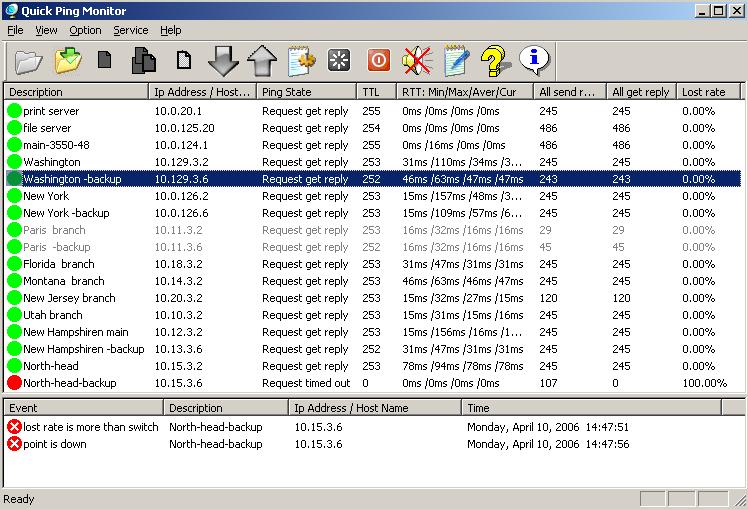
Task: Click the open folder toolbar icon
Action: 28,61
